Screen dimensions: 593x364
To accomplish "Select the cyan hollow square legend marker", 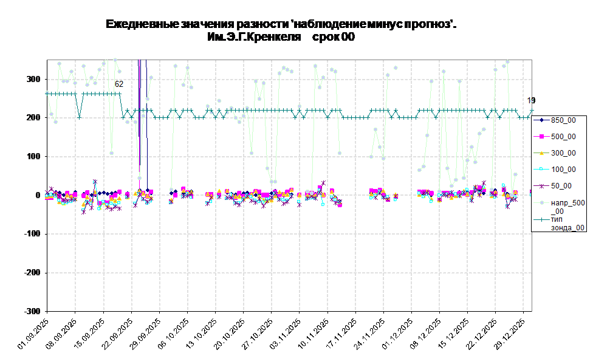I will (x=541, y=170).
